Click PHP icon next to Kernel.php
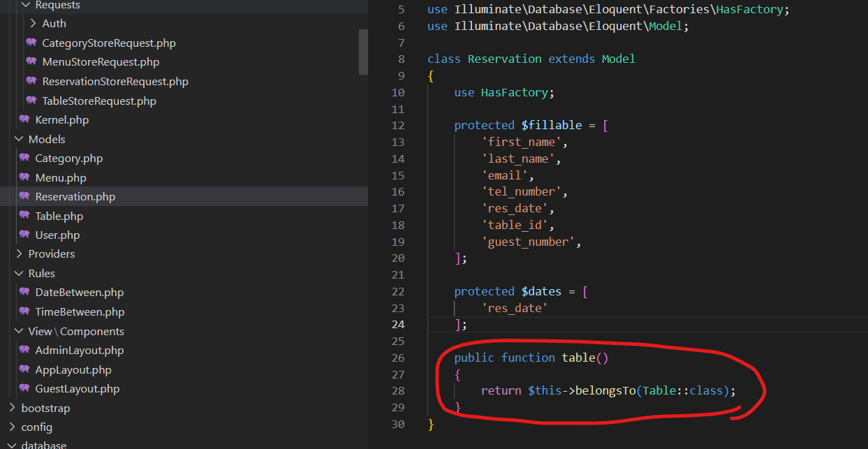Image resolution: width=868 pixels, height=449 pixels. click(24, 119)
